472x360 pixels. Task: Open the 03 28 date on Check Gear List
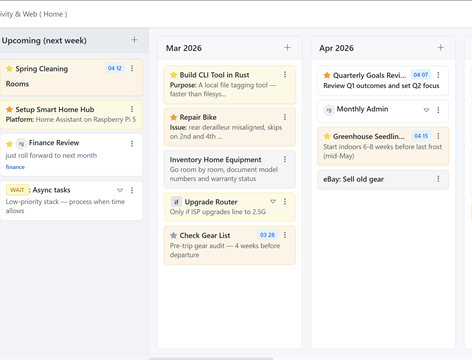[x=267, y=235]
